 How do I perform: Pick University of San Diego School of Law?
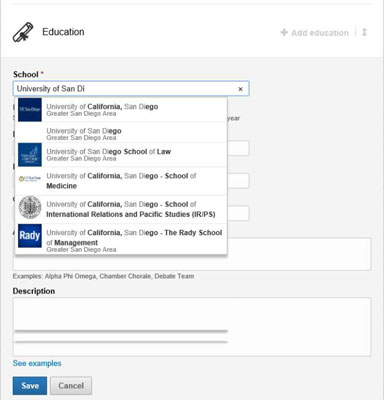pyautogui.click(x=121, y=155)
